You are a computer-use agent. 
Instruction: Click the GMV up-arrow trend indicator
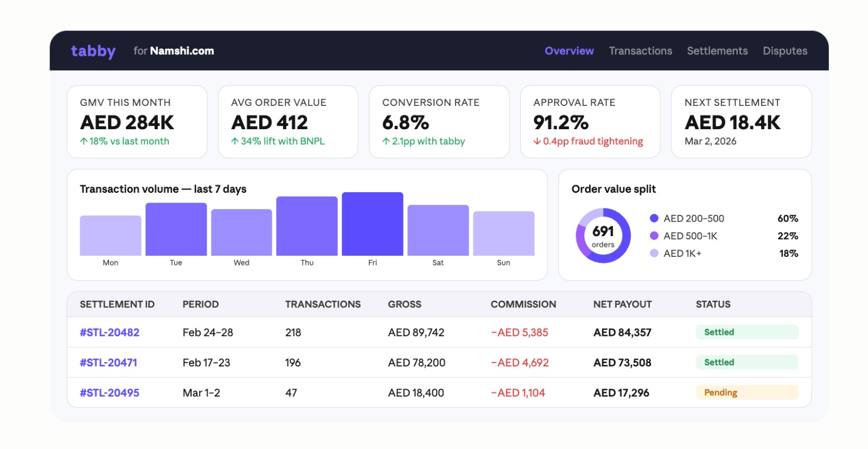tap(84, 141)
